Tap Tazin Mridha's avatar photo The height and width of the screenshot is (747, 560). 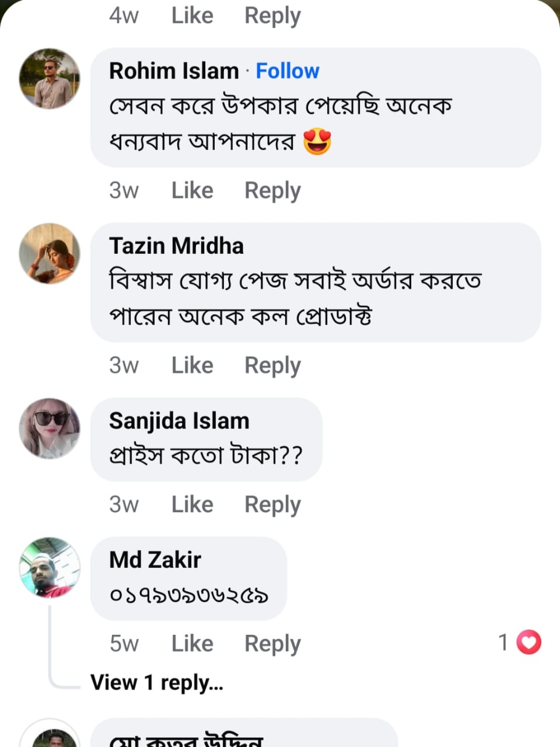(x=50, y=253)
